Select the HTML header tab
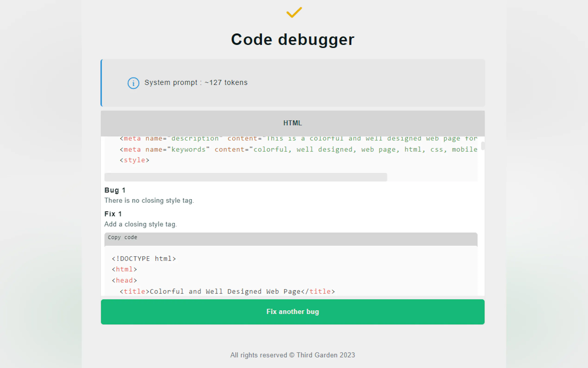 coord(292,123)
